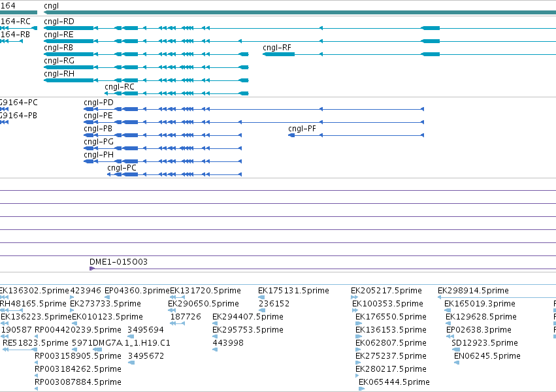Choose the cngl-PH protein label
The image size is (556, 392).
click(x=99, y=155)
